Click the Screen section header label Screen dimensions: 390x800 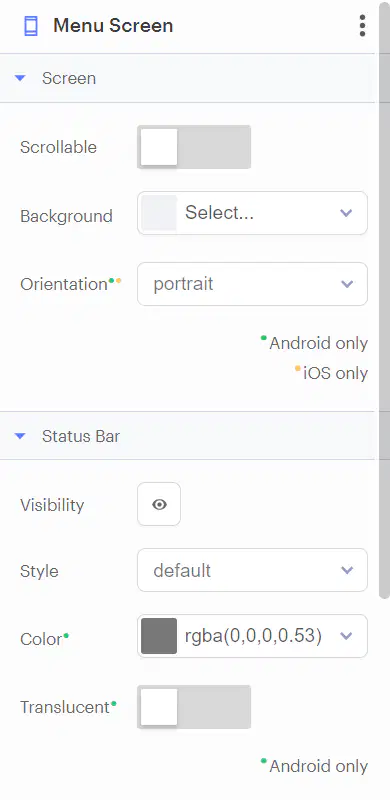pyautogui.click(x=69, y=78)
